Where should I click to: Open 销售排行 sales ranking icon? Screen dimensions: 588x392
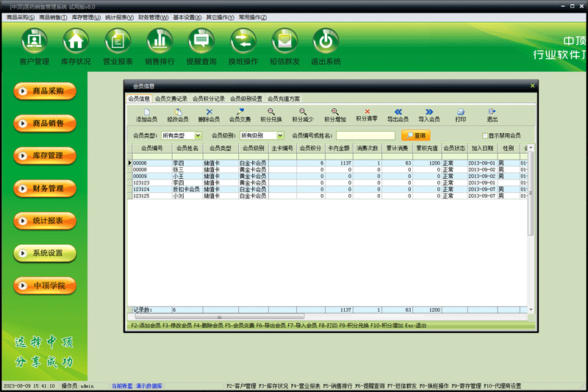(159, 47)
